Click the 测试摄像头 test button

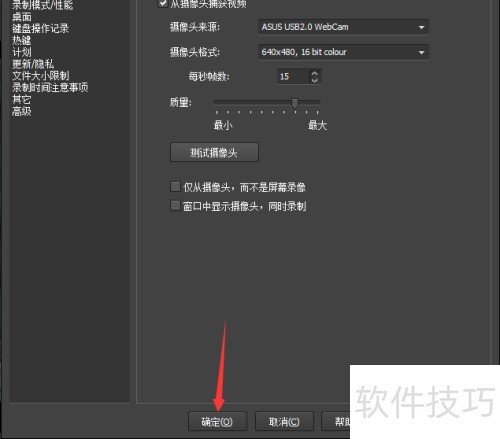pos(214,152)
